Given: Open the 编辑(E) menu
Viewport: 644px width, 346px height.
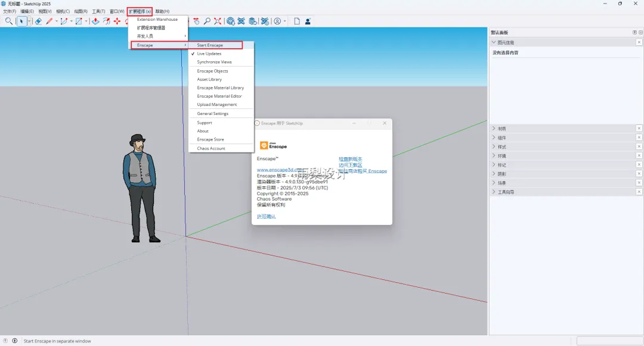Looking at the screenshot, I should [27, 11].
